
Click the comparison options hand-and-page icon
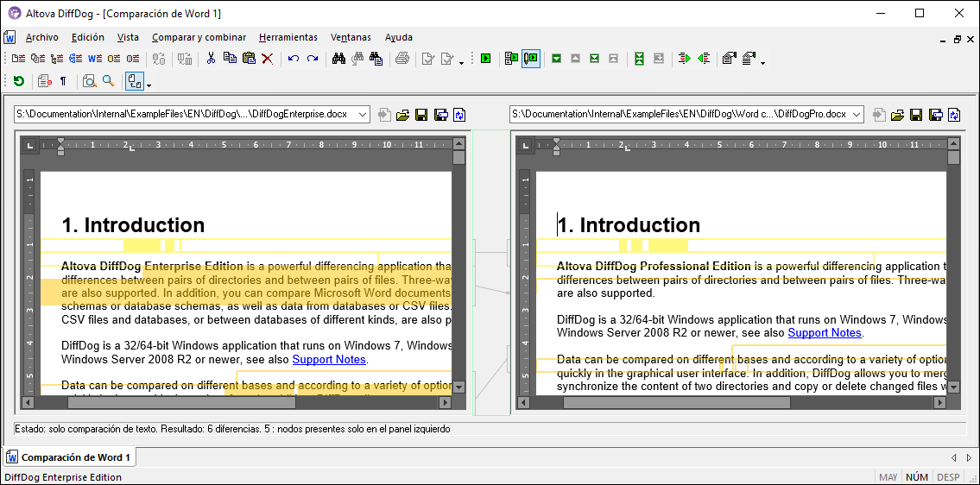click(x=728, y=59)
